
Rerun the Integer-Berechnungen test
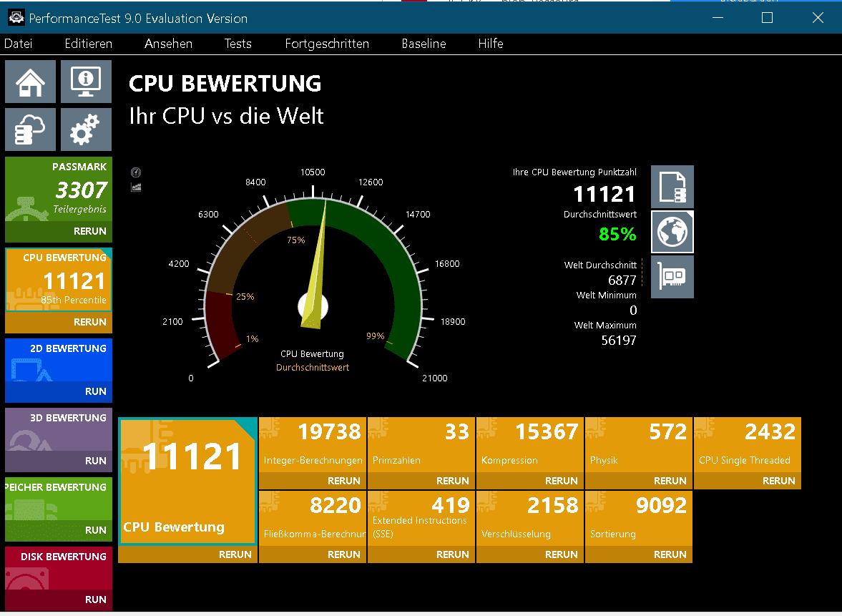313,481
